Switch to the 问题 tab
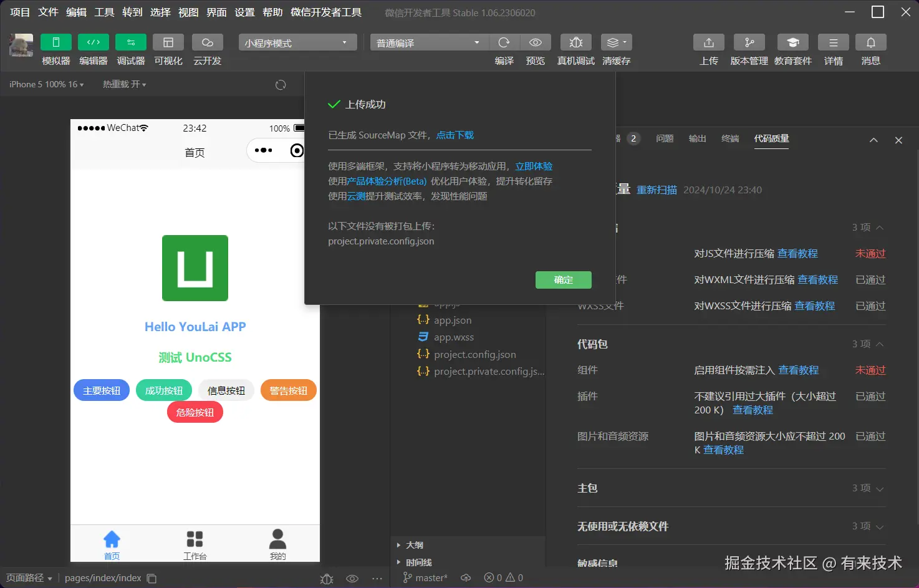 click(665, 138)
